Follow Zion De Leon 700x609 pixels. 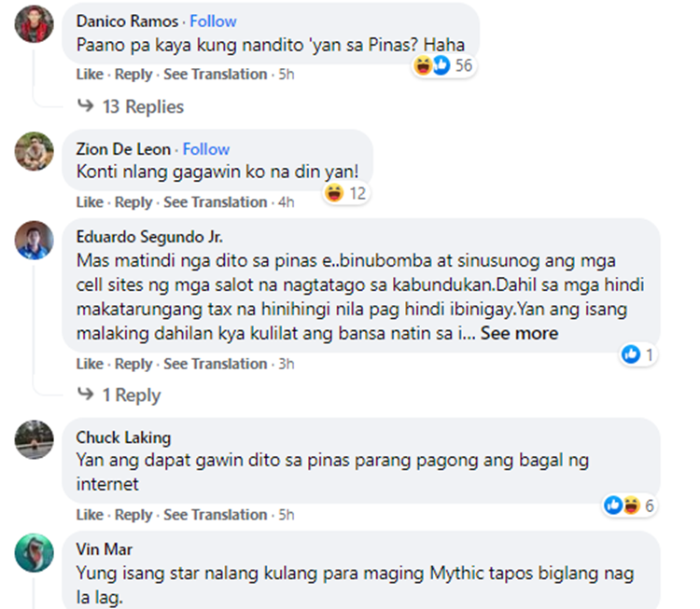coord(206,149)
